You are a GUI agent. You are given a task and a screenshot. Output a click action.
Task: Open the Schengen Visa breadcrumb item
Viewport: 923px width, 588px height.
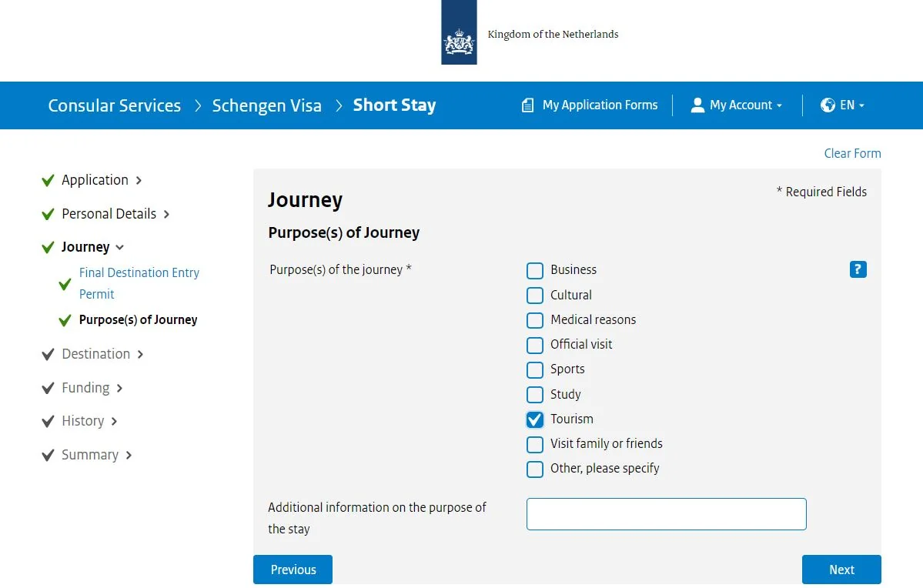tap(267, 105)
